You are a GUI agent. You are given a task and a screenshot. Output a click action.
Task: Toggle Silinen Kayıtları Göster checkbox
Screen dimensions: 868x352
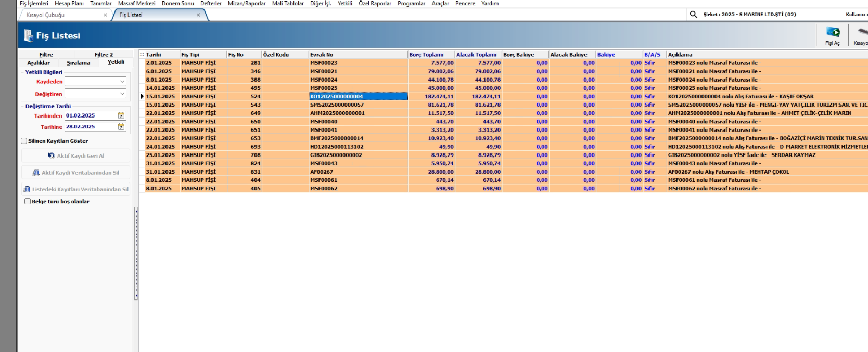pos(24,141)
